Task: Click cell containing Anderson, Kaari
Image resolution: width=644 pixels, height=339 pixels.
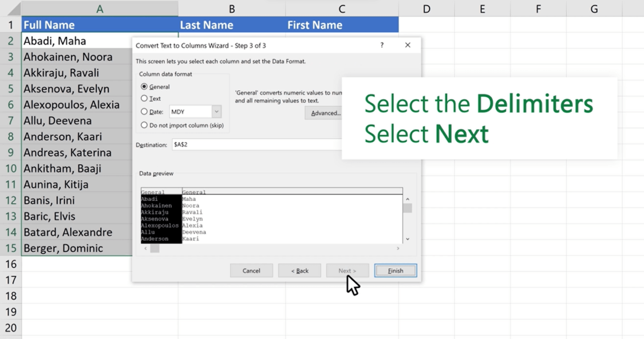Action: (x=76, y=137)
